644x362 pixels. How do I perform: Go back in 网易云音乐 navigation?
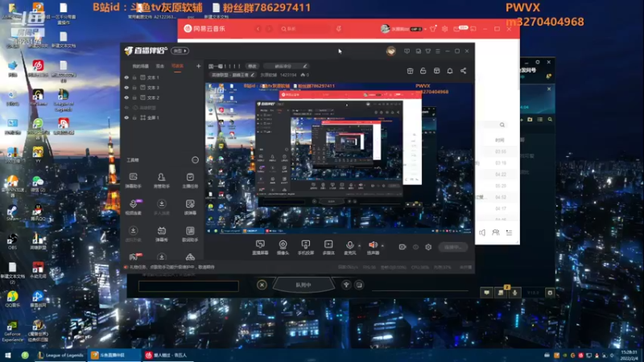[x=258, y=29]
